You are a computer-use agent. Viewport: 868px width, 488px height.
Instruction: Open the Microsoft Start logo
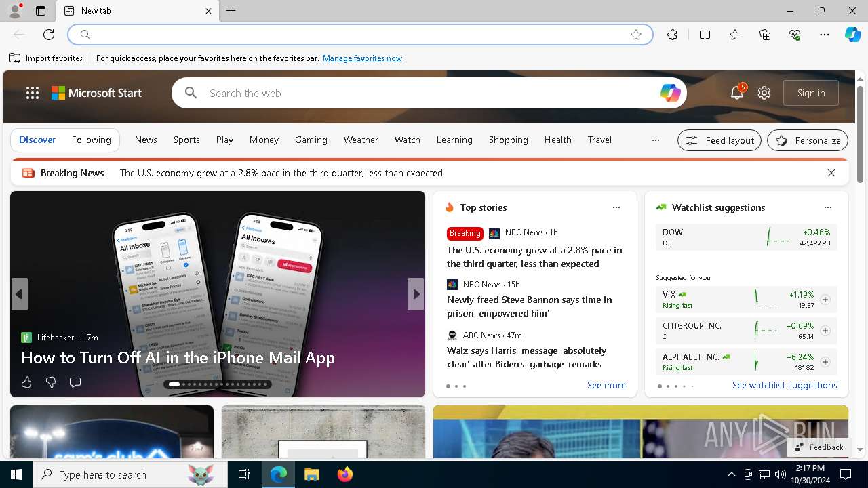coord(97,93)
